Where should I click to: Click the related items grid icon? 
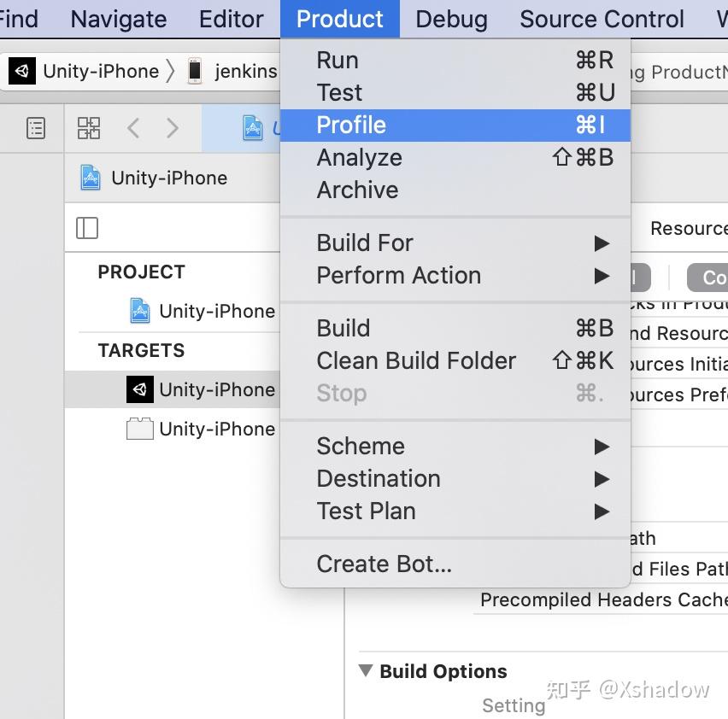pos(89,128)
